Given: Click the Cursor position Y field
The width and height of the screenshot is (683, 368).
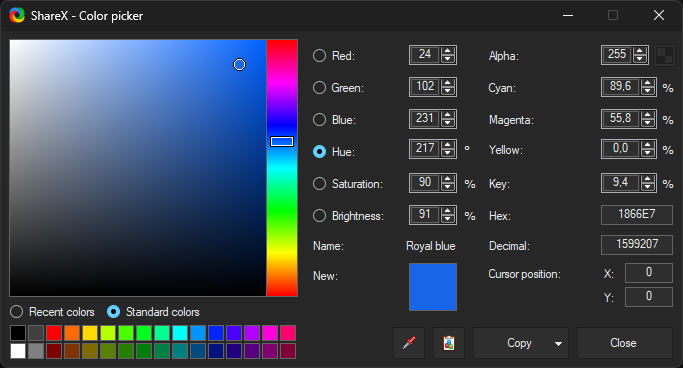Looking at the screenshot, I should click(x=649, y=297).
